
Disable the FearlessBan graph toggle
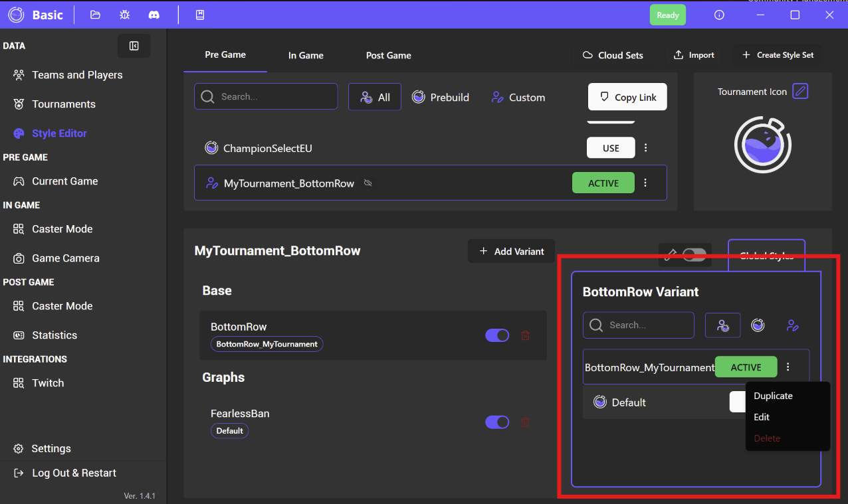(497, 422)
